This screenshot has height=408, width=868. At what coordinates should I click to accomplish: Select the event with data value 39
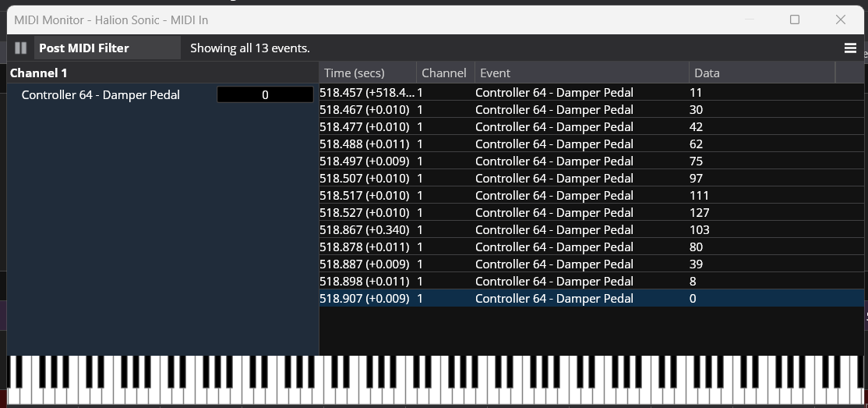click(591, 264)
